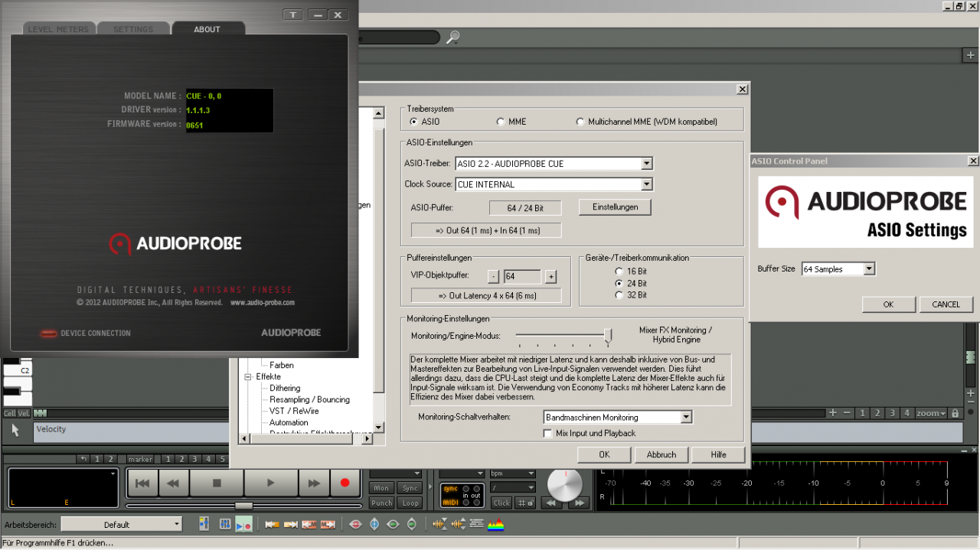The image size is (980, 550).
Task: Click the grid lock icon next to Click
Action: point(525,503)
